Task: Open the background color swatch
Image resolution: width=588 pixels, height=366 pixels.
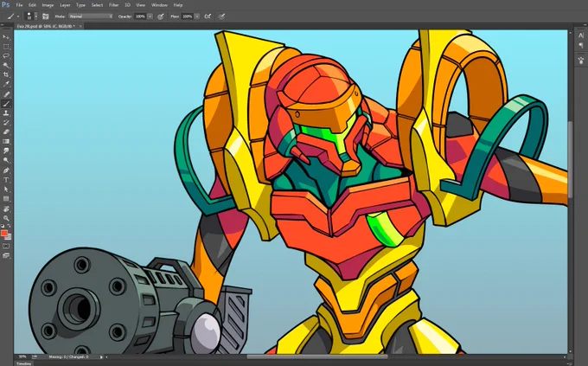Action: [x=9, y=238]
